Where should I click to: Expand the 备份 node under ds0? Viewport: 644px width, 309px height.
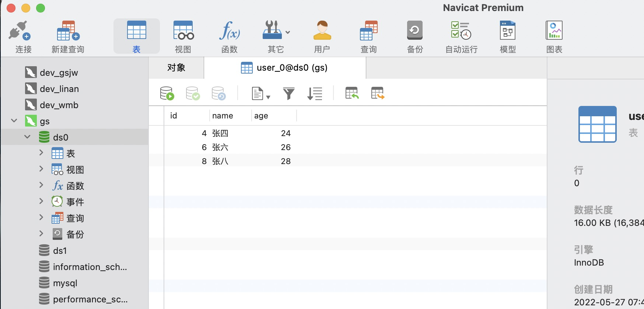tap(41, 234)
